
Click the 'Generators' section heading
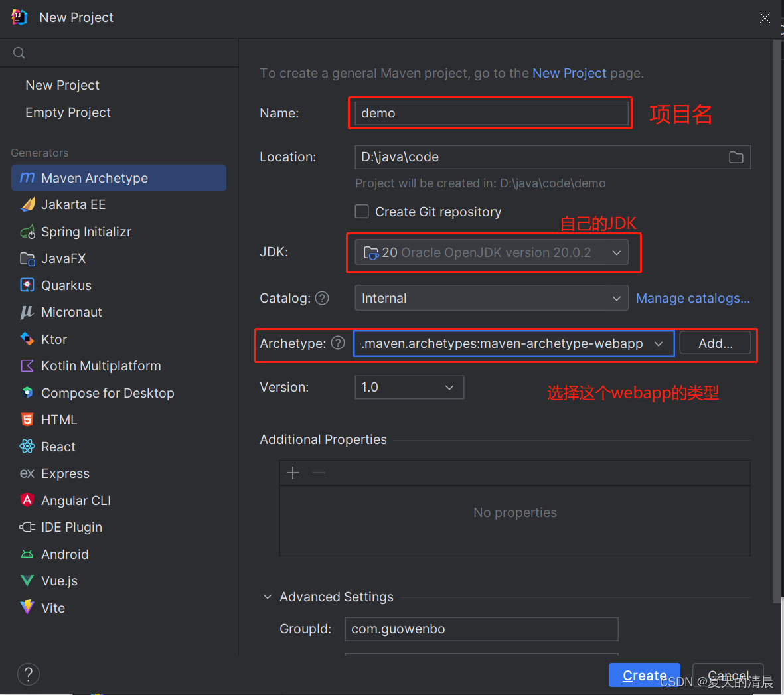coord(40,153)
